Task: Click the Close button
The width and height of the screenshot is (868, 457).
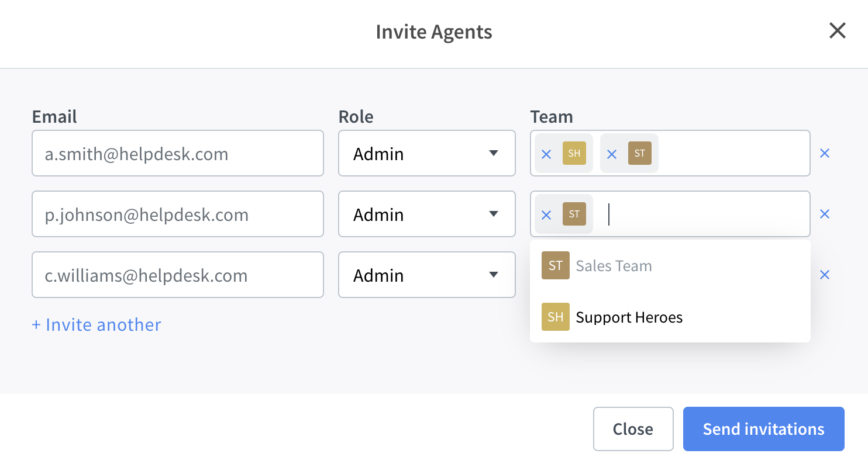Action: (633, 429)
